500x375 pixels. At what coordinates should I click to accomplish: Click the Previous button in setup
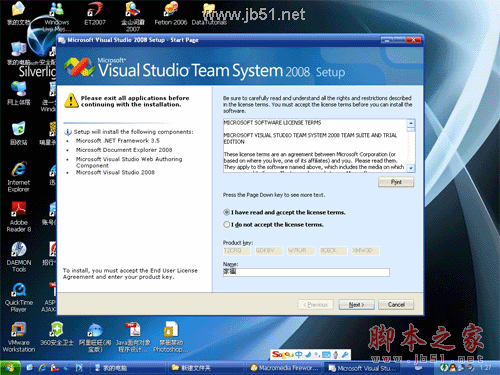[315, 305]
